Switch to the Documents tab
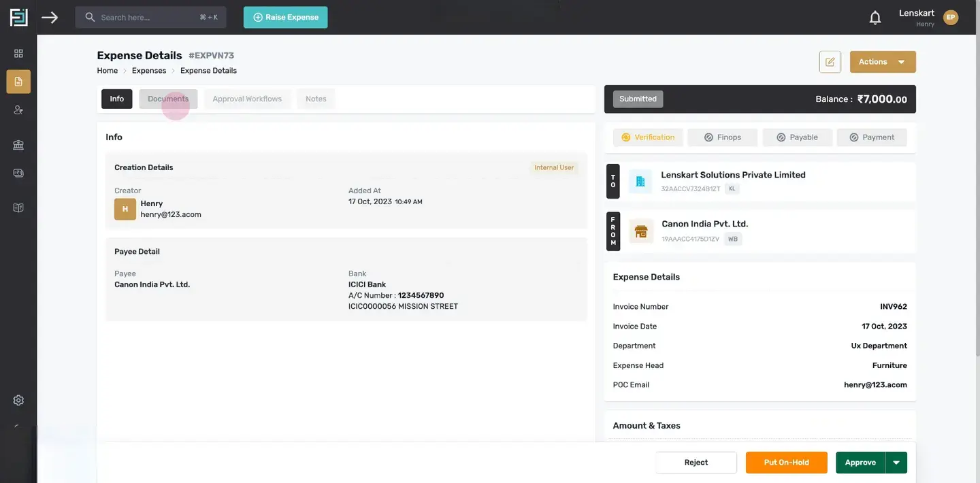980x483 pixels. pyautogui.click(x=168, y=99)
